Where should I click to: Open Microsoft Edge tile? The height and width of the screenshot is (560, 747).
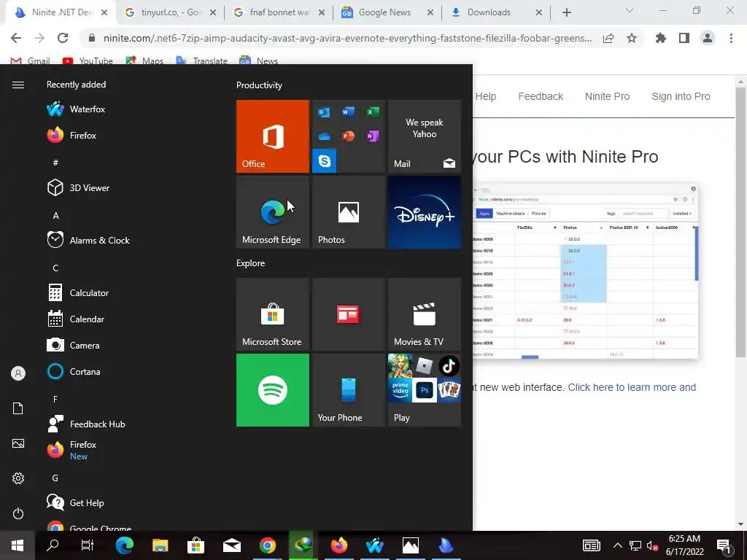[x=273, y=212]
